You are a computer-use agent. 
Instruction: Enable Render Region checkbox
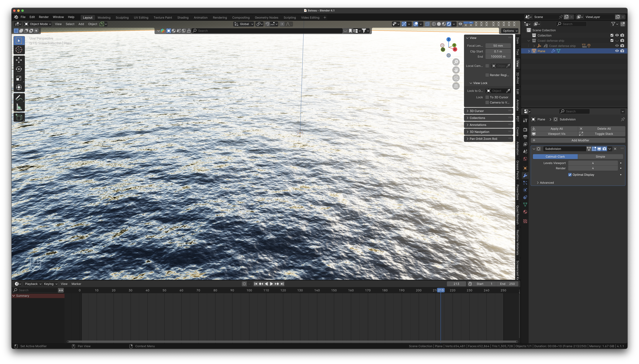click(487, 75)
